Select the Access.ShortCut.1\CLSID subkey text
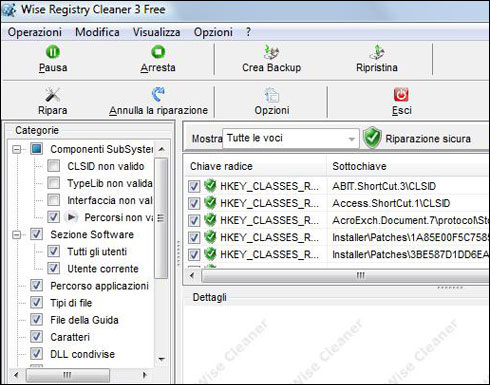This screenshot has width=490, height=385. click(391, 203)
